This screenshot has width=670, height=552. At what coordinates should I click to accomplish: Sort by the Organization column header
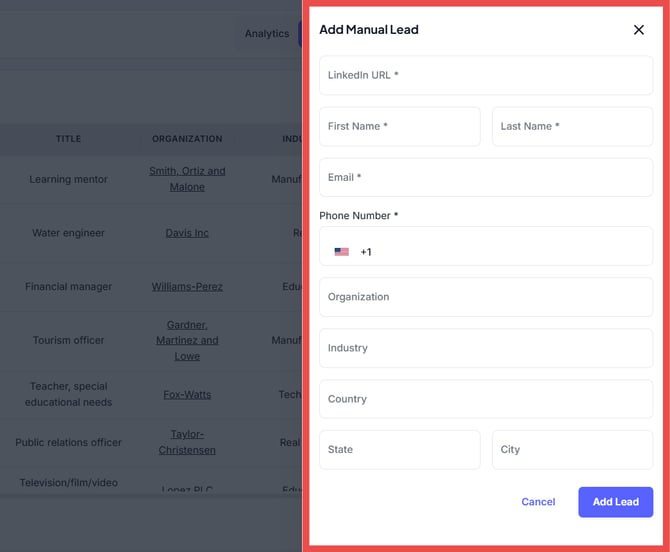(x=187, y=139)
